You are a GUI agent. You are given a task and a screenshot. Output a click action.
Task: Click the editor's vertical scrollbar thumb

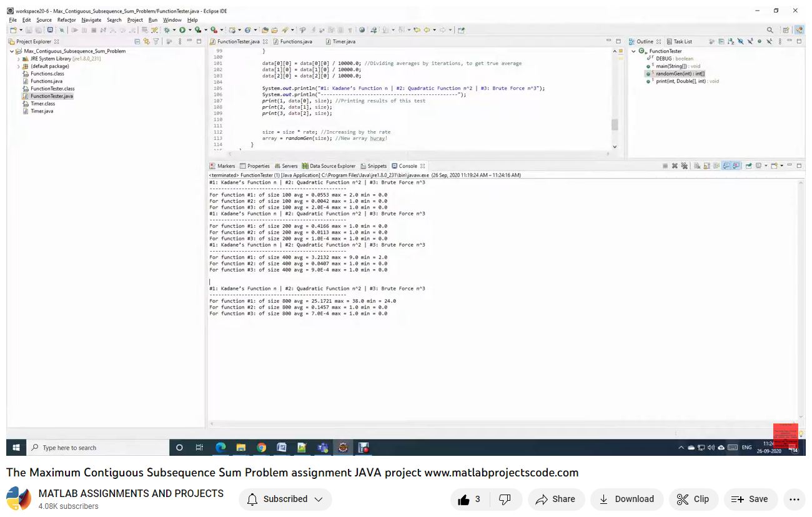coord(615,124)
